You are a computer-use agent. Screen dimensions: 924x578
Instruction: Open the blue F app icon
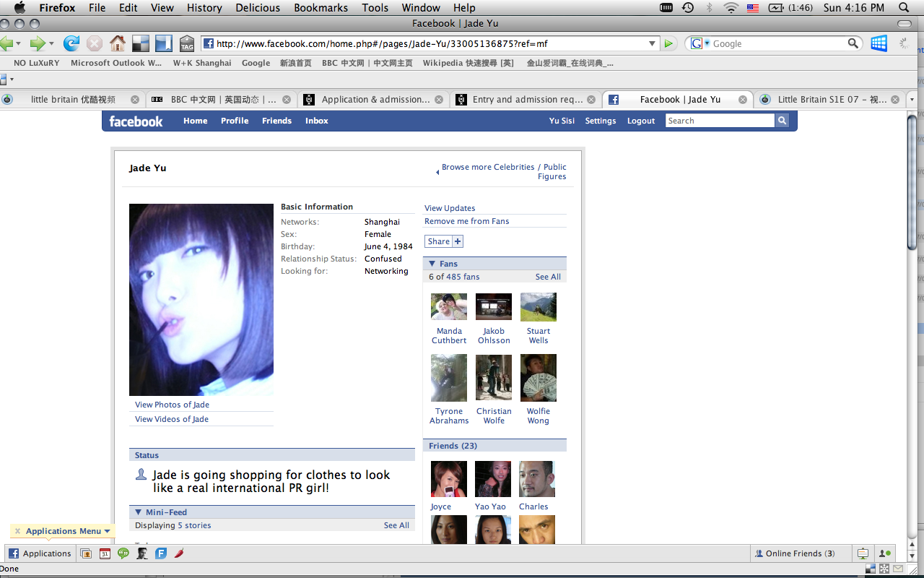(161, 553)
